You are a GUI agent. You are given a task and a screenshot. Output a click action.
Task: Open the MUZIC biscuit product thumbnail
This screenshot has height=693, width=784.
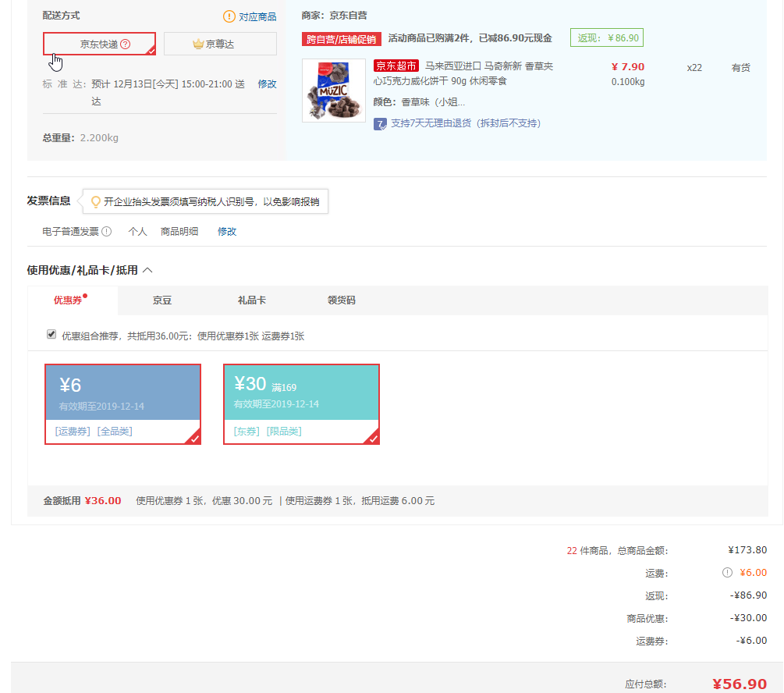pyautogui.click(x=334, y=91)
